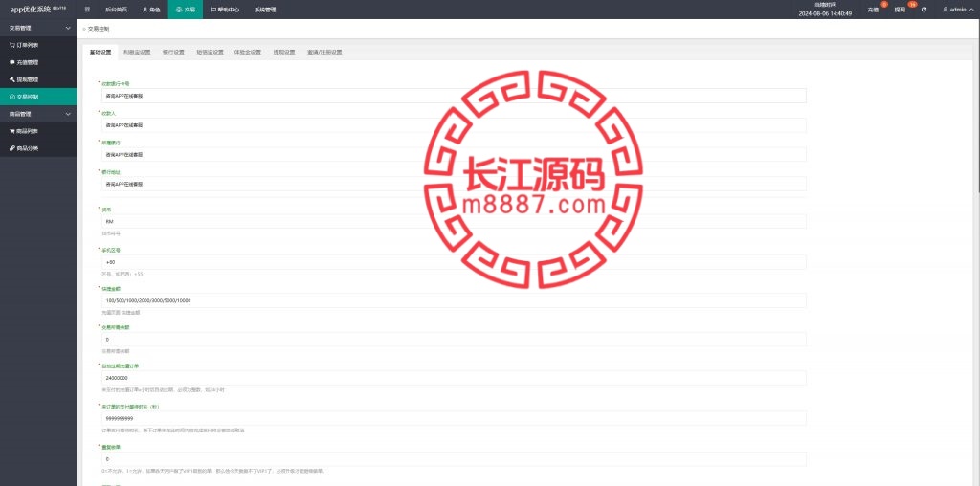Screen dimensions: 980x486
Task: Open 系统管理 top navigation item
Action: 265,10
